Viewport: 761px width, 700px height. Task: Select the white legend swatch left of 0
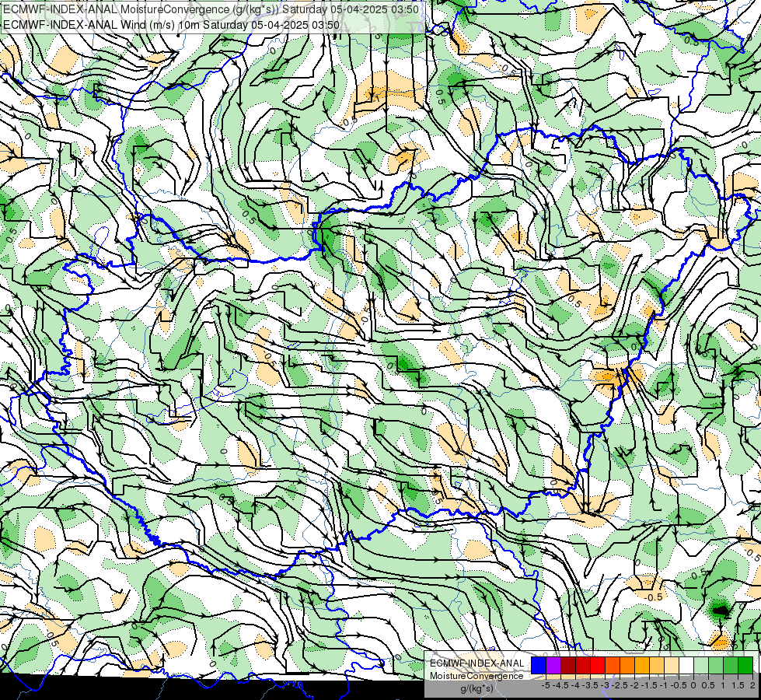686,665
